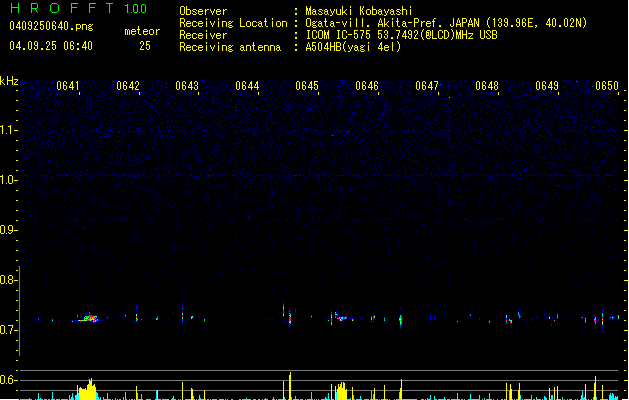629x400 pixels.
Task: Click the ICOM IC-575 receiver text
Action: click(401, 35)
